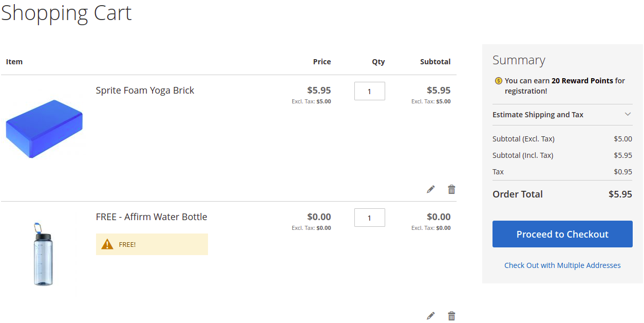This screenshot has height=323, width=644.
Task: Click the Summary heading
Action: [519, 60]
